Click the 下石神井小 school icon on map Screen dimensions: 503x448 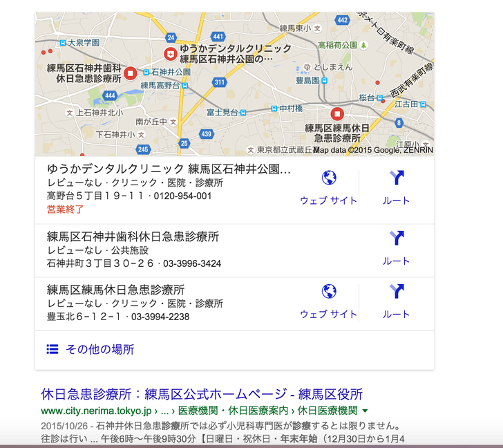point(141,135)
